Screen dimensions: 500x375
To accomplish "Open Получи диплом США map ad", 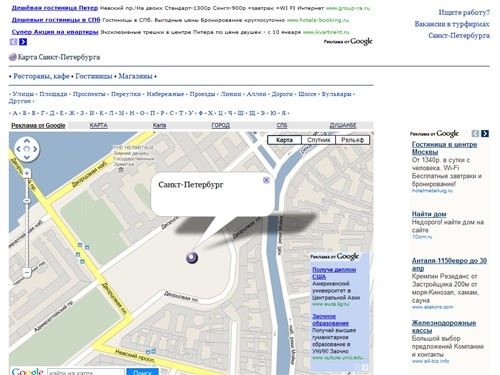I will pos(334,273).
